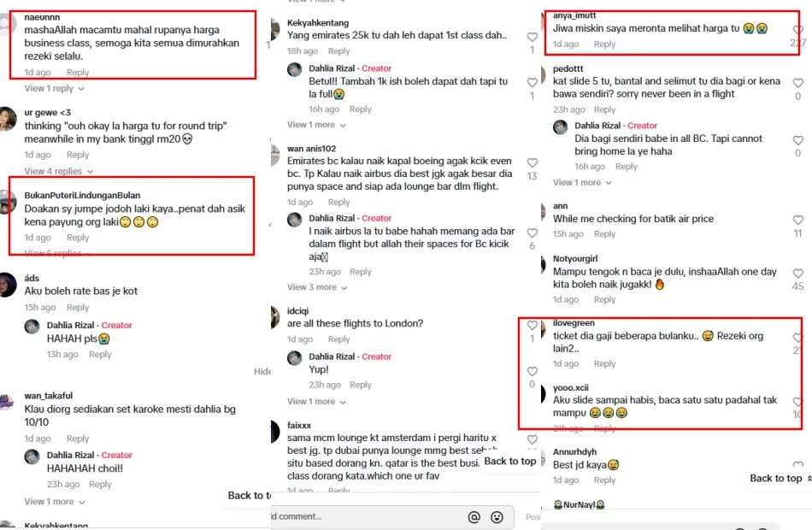
Task: Expand "View 3 more" replies under airbus reply
Action: pos(312,287)
